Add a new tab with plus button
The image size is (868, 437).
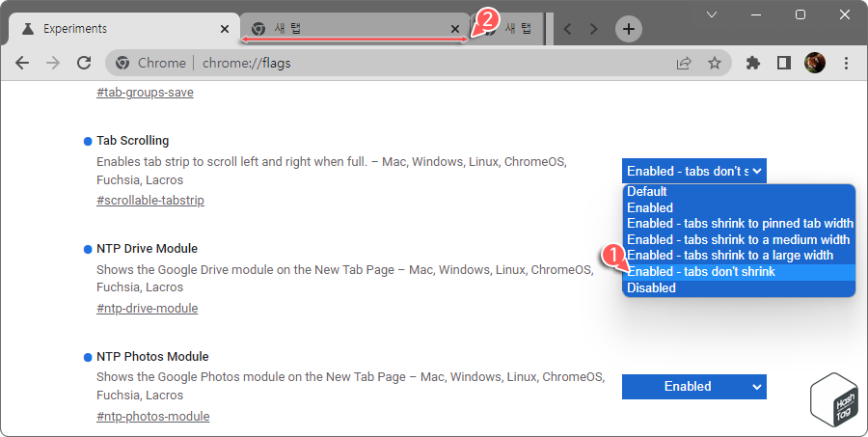(x=628, y=29)
